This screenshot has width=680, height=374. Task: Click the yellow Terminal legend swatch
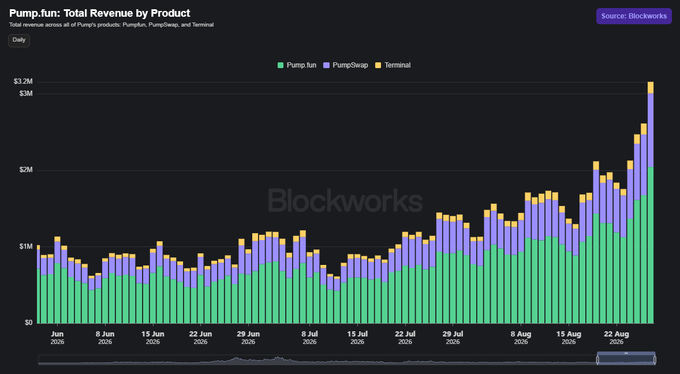pos(378,66)
